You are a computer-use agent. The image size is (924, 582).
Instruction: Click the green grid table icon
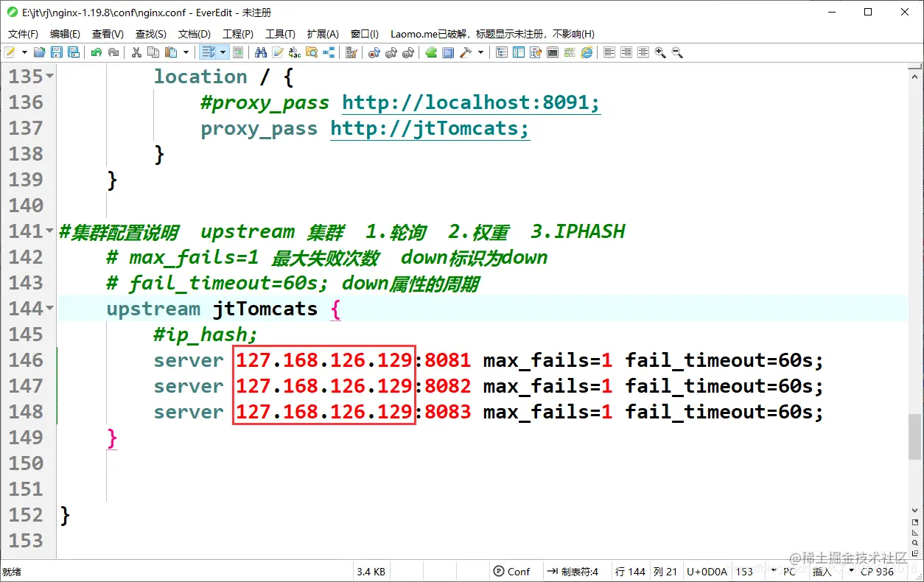tap(570, 52)
